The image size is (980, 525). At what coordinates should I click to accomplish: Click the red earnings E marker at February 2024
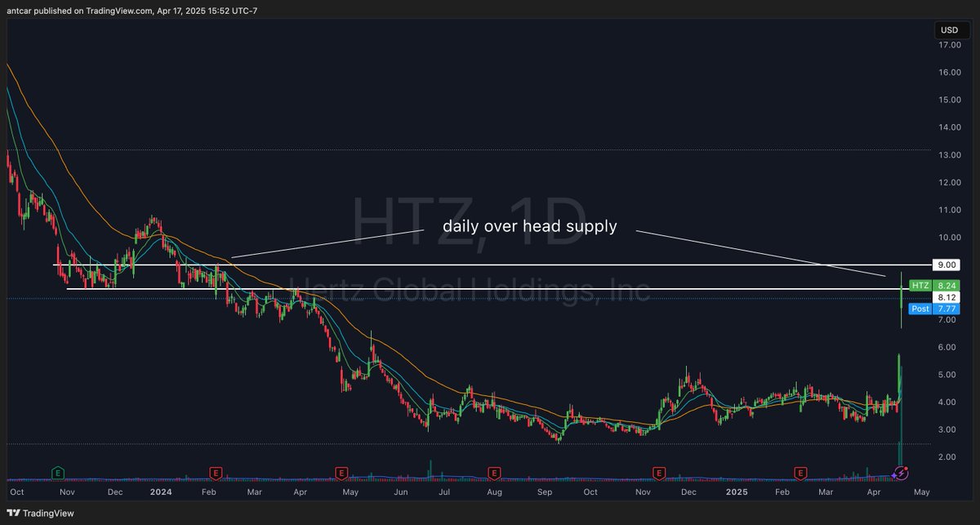click(x=216, y=472)
